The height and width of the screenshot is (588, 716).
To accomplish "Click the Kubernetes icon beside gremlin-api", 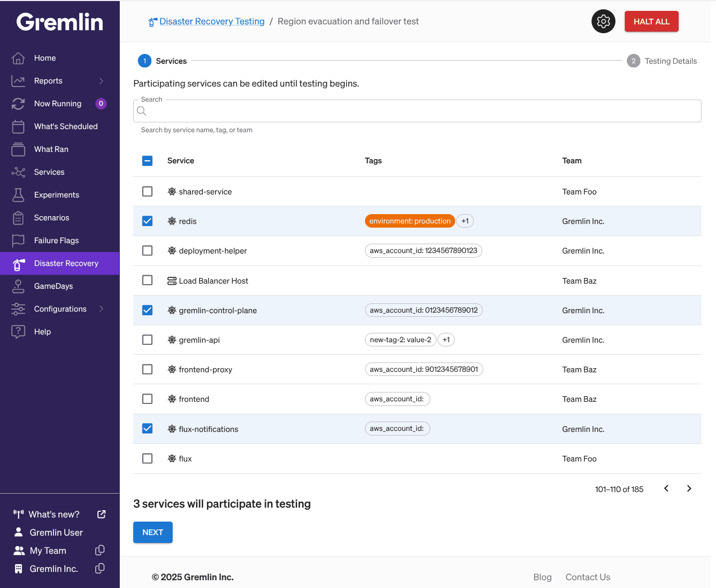I will (172, 340).
